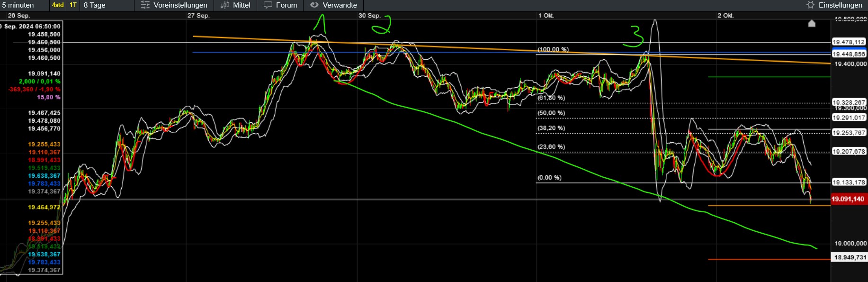Click the 19.291,017 price label
Screen dimensions: 868x282
point(849,118)
